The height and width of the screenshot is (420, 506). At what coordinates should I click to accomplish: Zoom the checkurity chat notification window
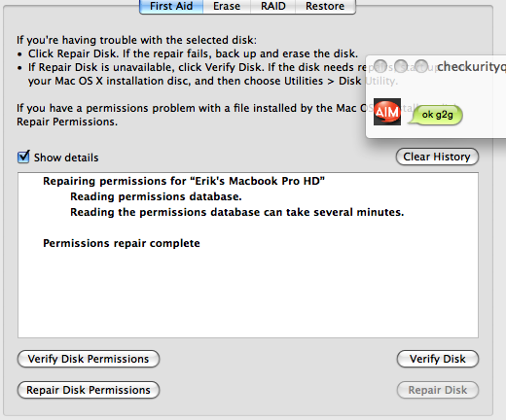click(421, 66)
